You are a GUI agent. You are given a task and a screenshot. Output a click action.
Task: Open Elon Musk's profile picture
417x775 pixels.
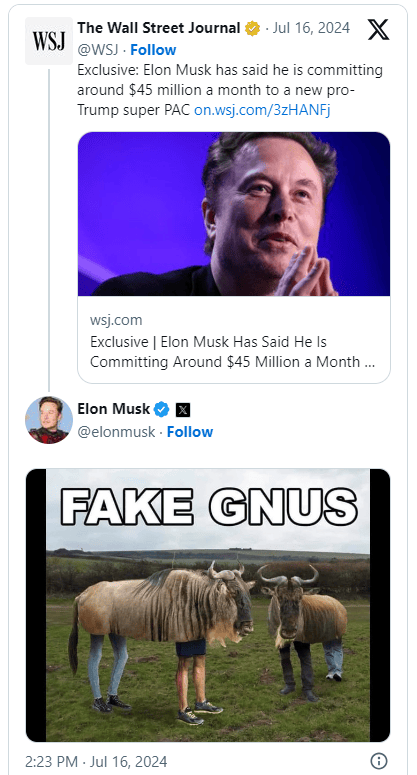(49, 420)
